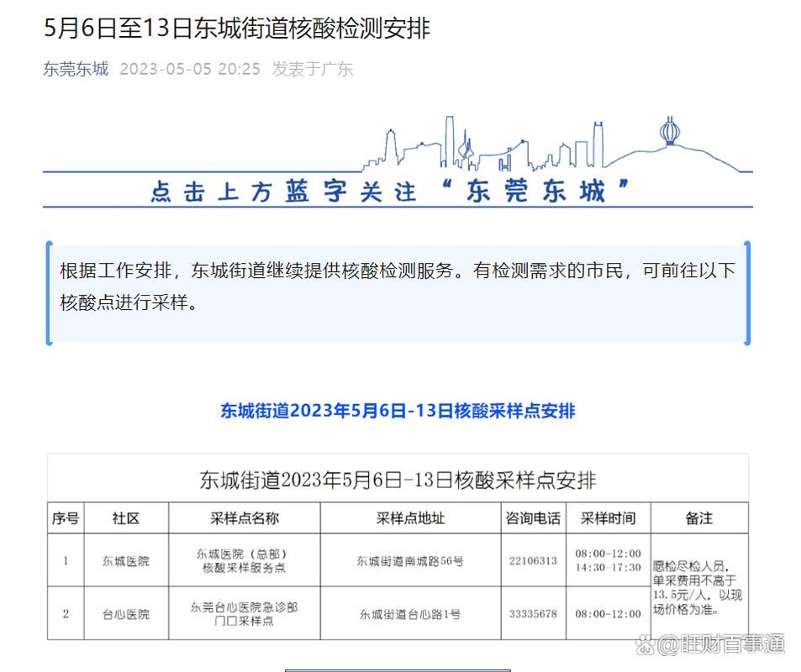Click the remark 愿检尽检人员 fee note
The height and width of the screenshot is (672, 801).
(698, 588)
